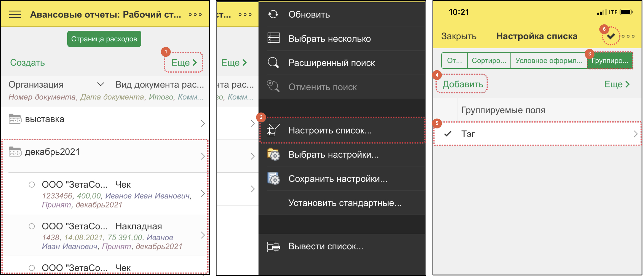Click the Группируемые поля header
Viewport: 644px width, 276px height.
coord(503,110)
